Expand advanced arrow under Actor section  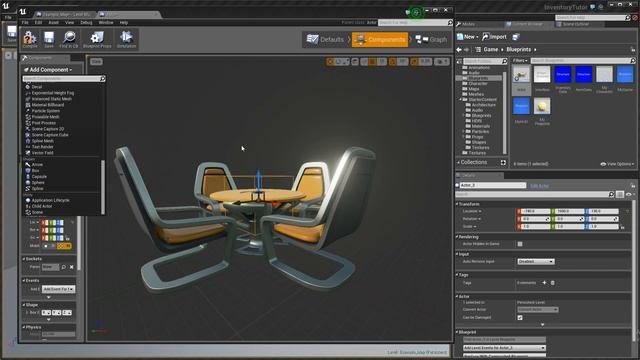tap(542, 324)
